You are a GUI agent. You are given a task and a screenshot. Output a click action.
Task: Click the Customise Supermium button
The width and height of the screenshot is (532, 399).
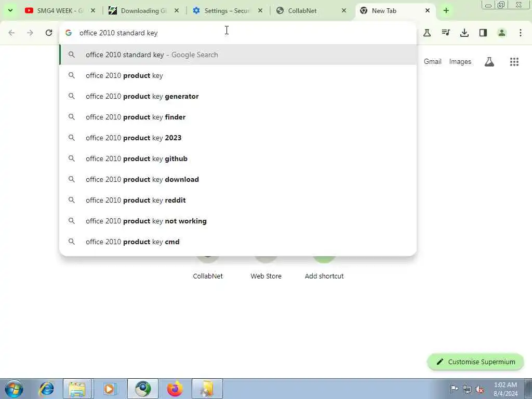click(476, 362)
